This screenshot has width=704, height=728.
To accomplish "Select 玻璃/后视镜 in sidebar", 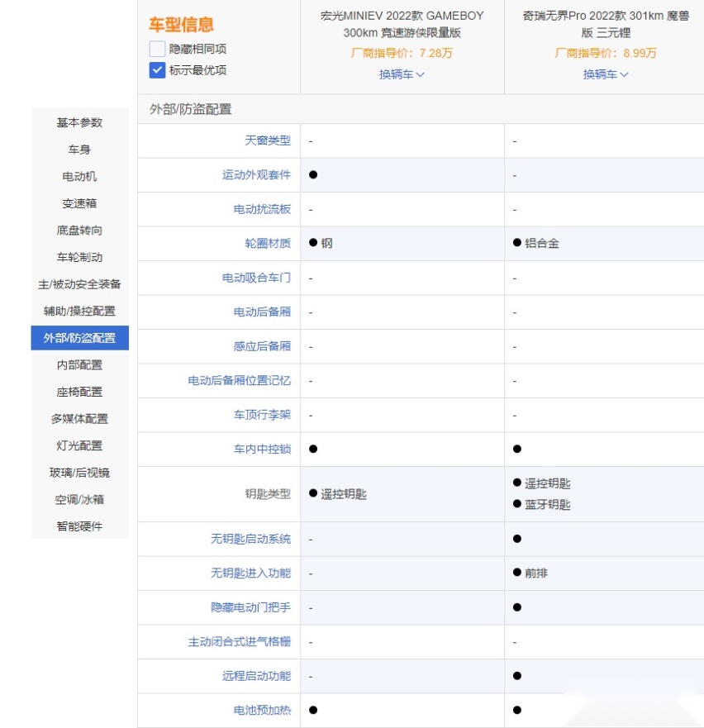I will [x=79, y=473].
